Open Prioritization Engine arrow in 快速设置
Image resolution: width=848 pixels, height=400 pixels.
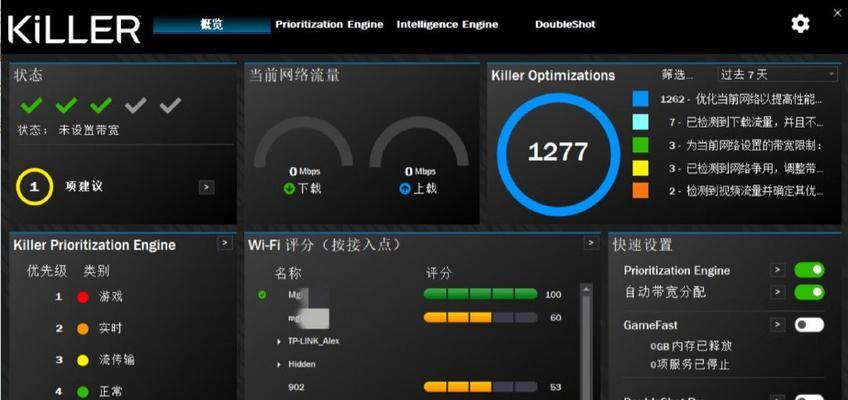point(777,270)
